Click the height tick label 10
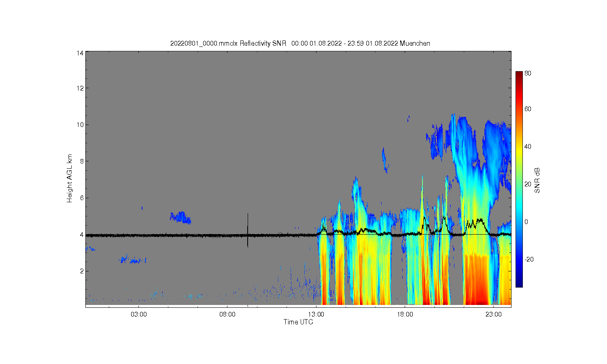This screenshot has height=364, width=607. pos(80,125)
